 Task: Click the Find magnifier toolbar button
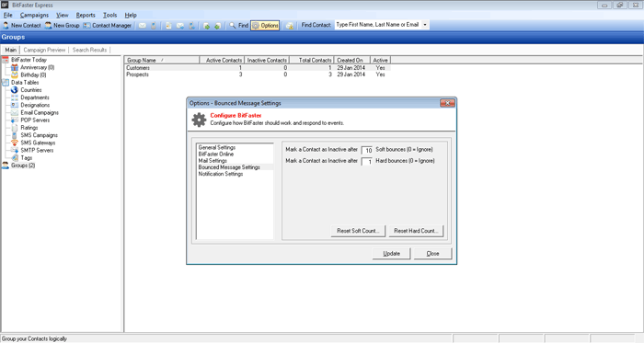[x=238, y=26]
